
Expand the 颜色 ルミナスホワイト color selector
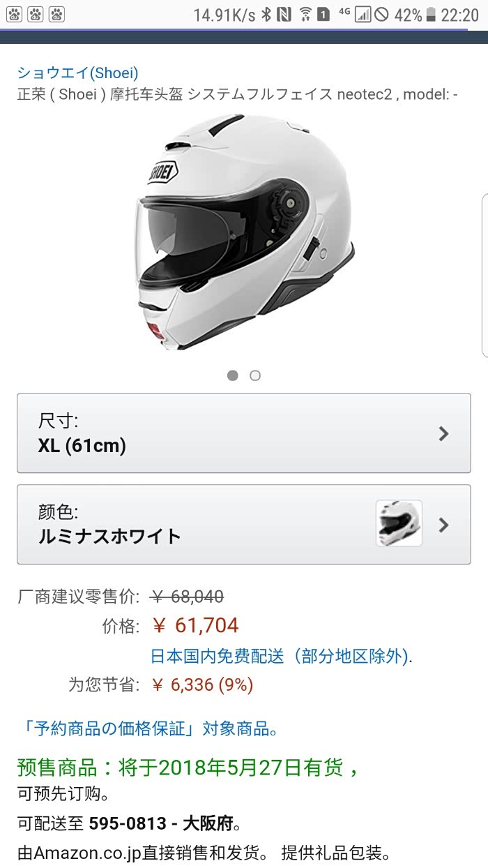click(x=244, y=525)
